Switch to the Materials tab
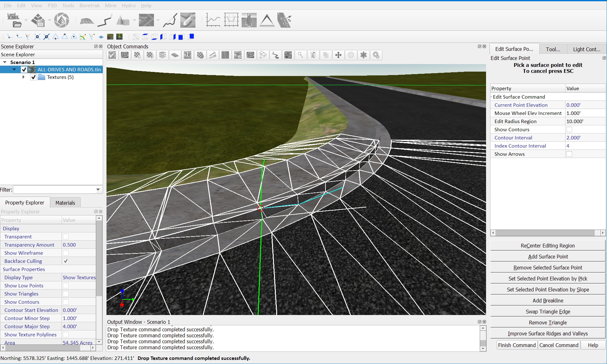The height and width of the screenshot is (364, 607). (x=65, y=203)
